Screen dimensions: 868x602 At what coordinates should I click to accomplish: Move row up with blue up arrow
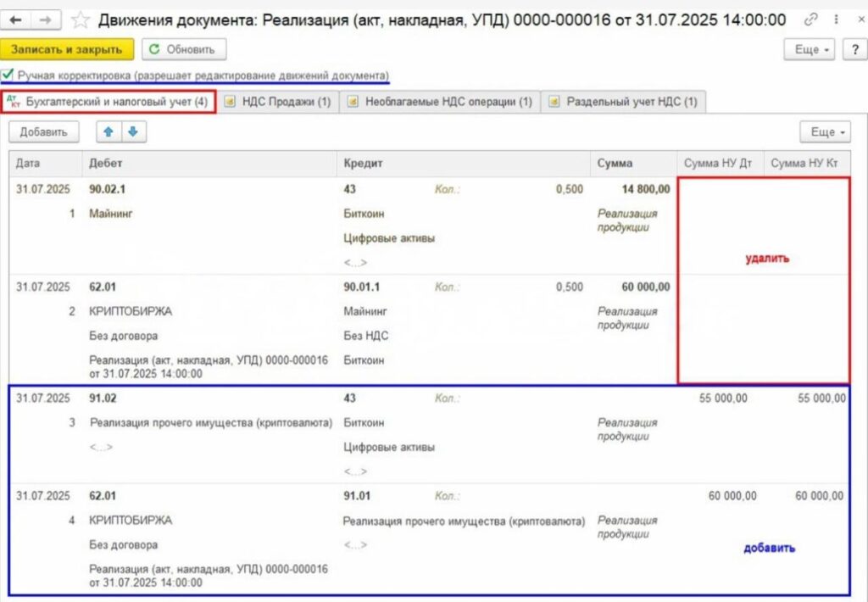click(x=109, y=131)
